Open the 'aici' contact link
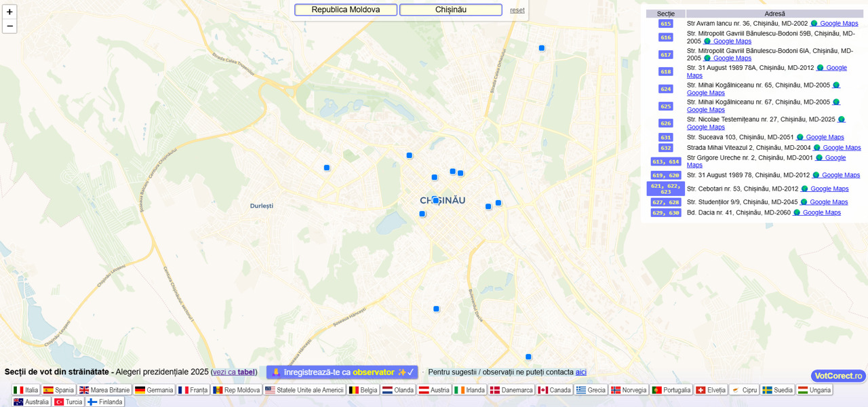 pyautogui.click(x=581, y=372)
